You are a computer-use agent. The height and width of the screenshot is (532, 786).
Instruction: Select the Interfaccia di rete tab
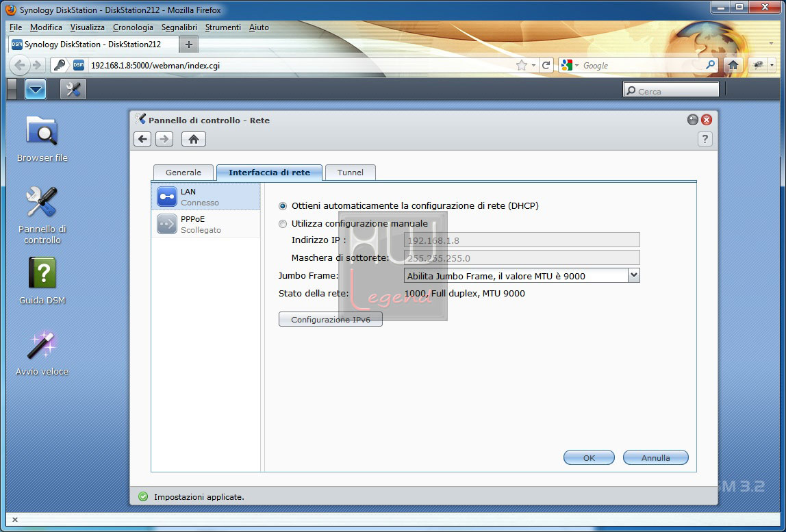coord(269,173)
